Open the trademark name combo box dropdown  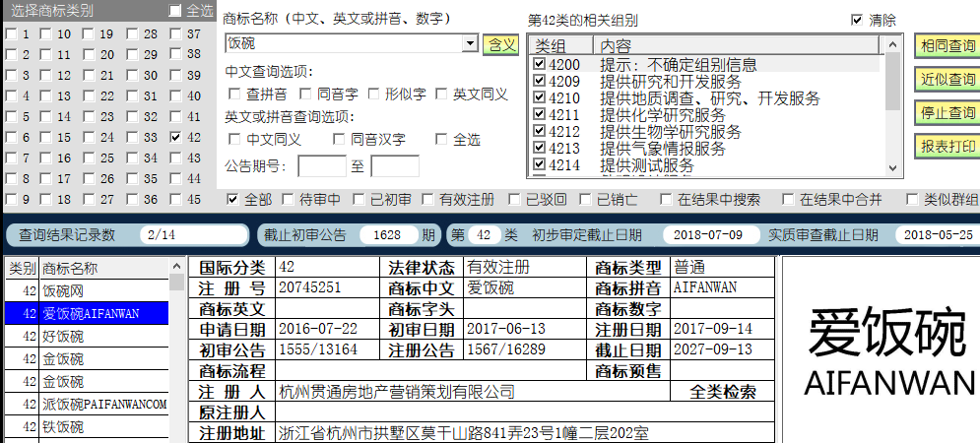click(470, 44)
